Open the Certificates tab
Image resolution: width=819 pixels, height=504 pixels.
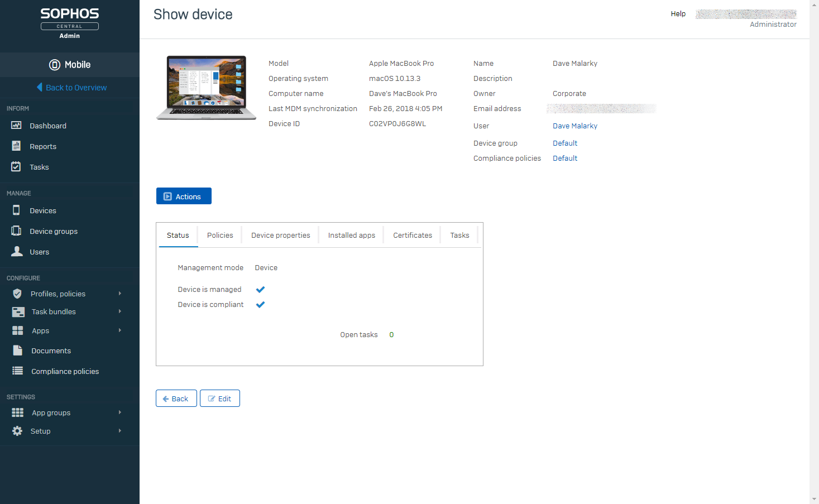coord(413,235)
